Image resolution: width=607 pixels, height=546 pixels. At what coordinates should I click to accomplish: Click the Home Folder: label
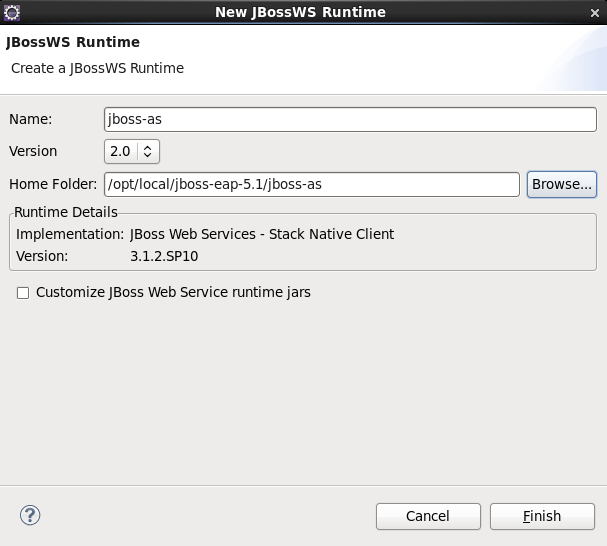pyautogui.click(x=52, y=184)
